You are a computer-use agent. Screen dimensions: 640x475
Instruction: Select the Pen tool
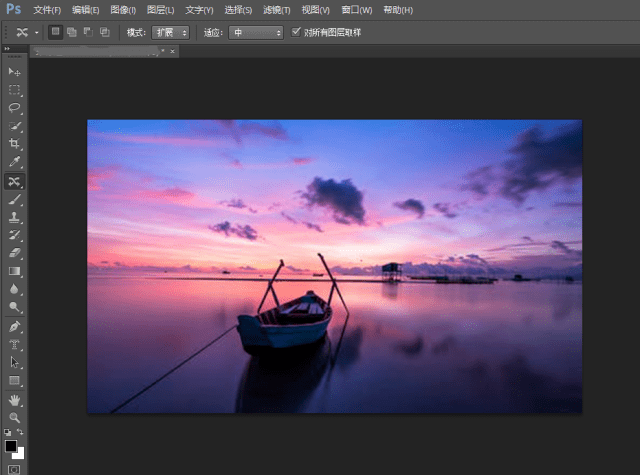(x=14, y=327)
